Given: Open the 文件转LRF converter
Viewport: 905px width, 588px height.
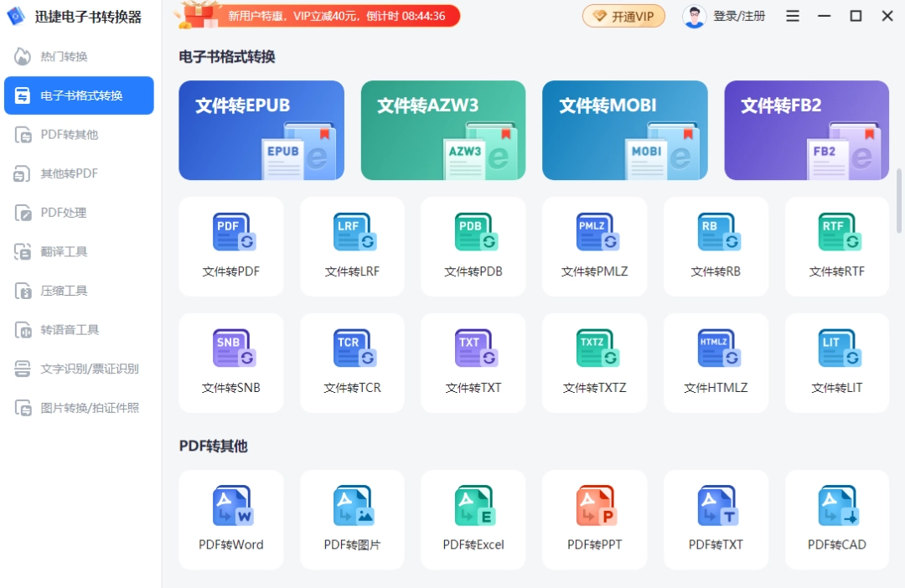Looking at the screenshot, I should pos(352,245).
